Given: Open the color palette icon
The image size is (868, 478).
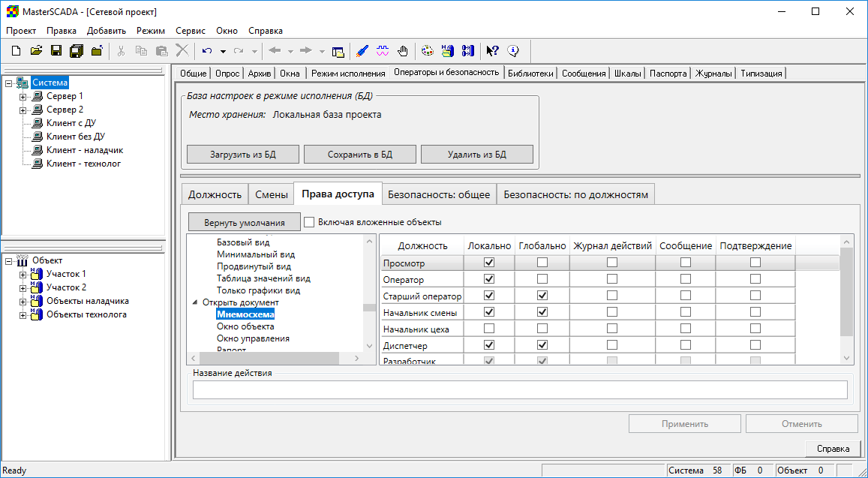Looking at the screenshot, I should pyautogui.click(x=428, y=51).
